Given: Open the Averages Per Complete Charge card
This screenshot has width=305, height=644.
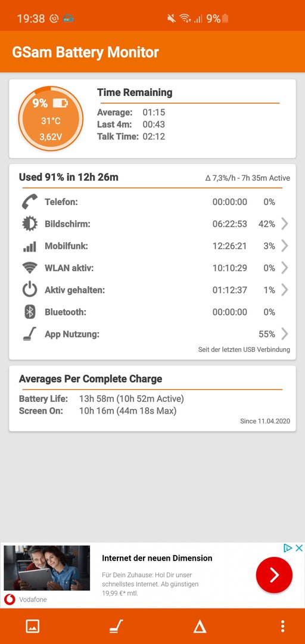Looking at the screenshot, I should click(152, 398).
